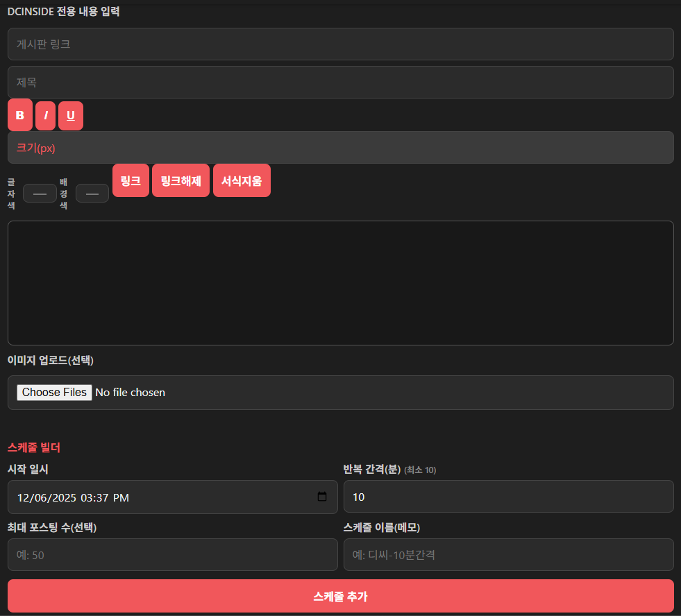Clear formatting with the 서식지움 button
The image size is (681, 616).
coord(242,181)
